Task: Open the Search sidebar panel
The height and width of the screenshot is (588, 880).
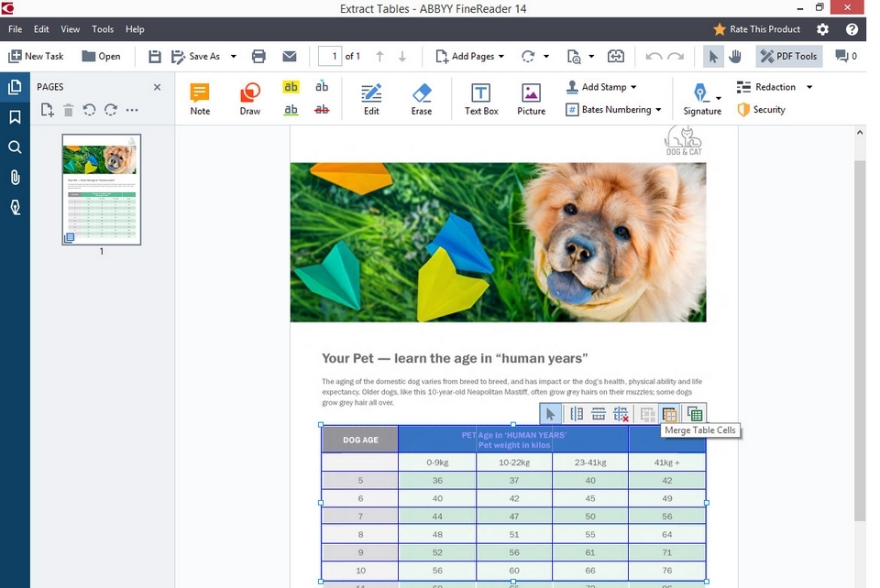Action: tap(16, 147)
